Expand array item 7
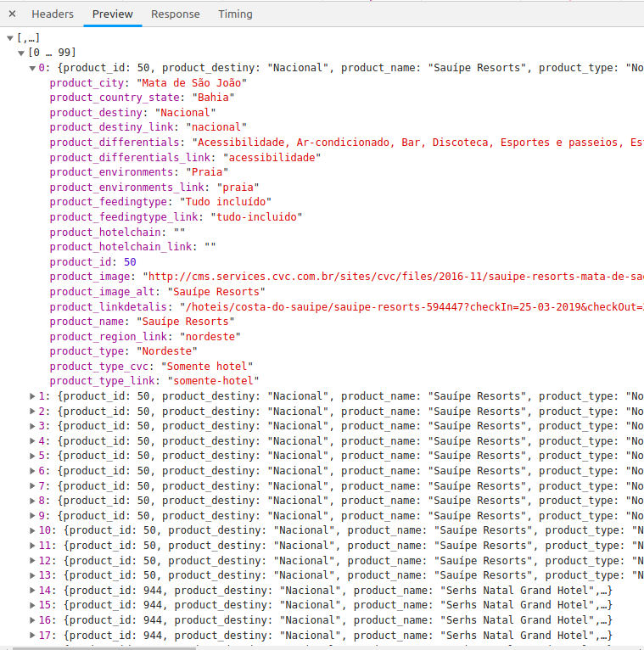The width and height of the screenshot is (644, 650). click(32, 486)
